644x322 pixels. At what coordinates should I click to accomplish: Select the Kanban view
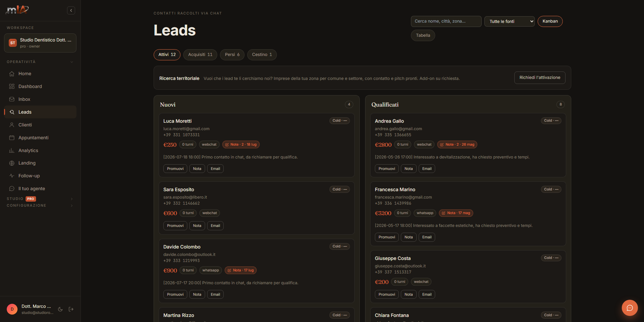tap(550, 21)
